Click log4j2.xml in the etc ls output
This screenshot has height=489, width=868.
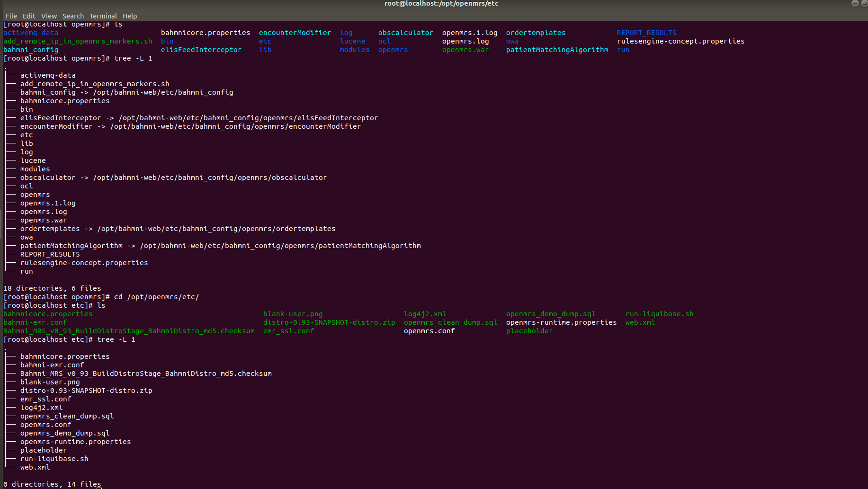(x=425, y=314)
